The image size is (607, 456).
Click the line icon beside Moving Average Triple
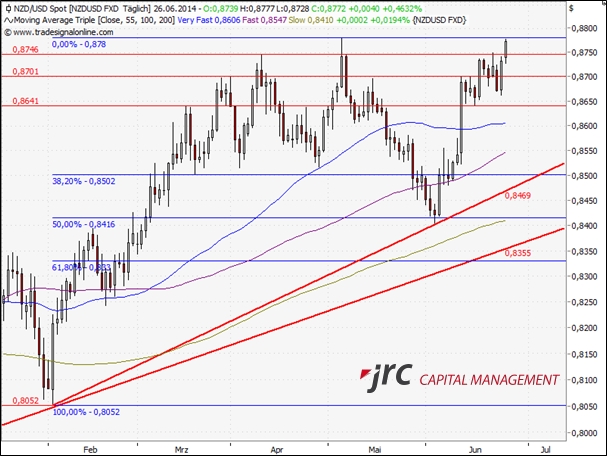7,20
